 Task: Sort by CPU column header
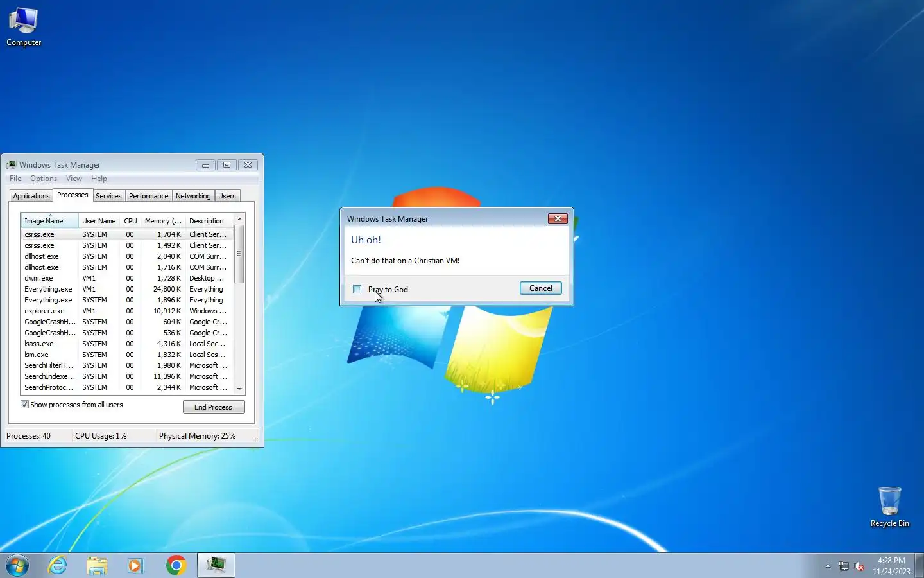(x=130, y=221)
